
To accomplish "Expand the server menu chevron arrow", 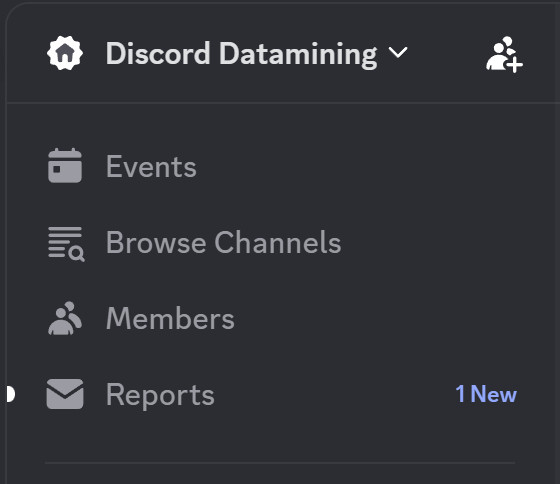I will 398,53.
